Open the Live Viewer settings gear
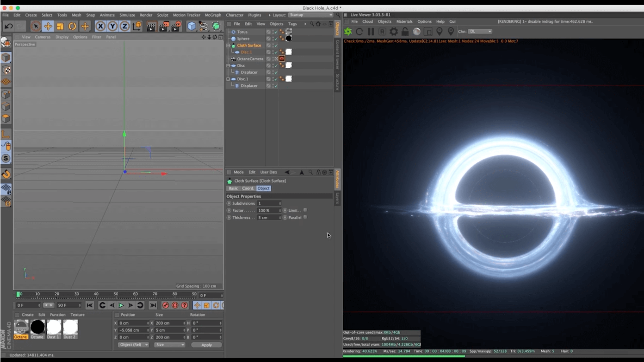Screen dimensions: 644x362 point(394,32)
